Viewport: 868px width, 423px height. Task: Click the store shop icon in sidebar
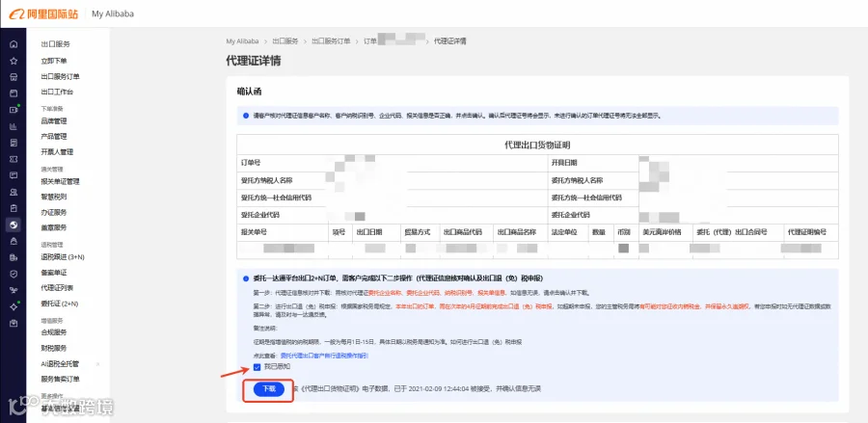point(14,77)
